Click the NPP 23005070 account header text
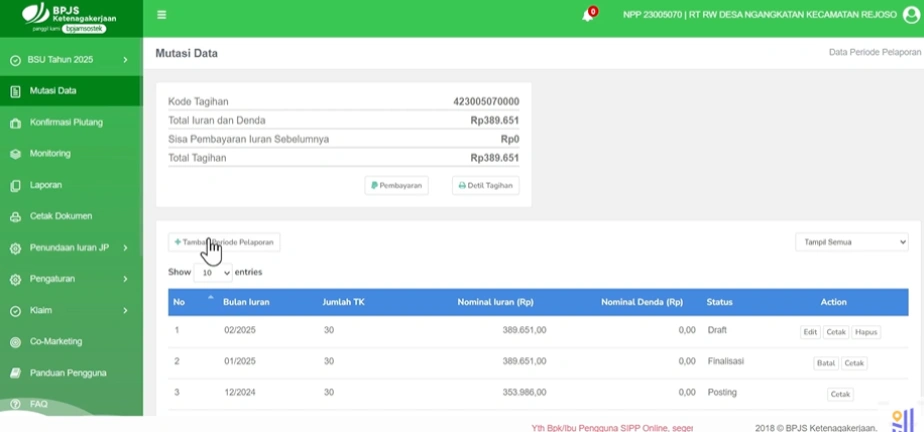924x432 pixels. click(760, 15)
